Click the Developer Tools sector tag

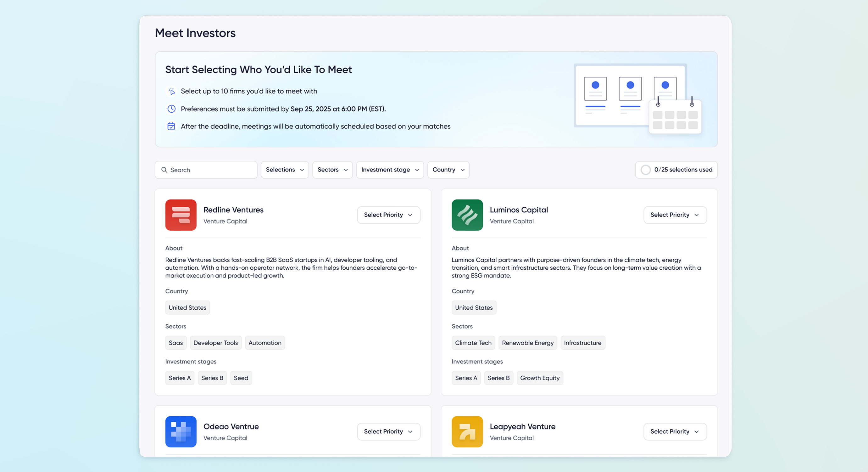tap(215, 343)
